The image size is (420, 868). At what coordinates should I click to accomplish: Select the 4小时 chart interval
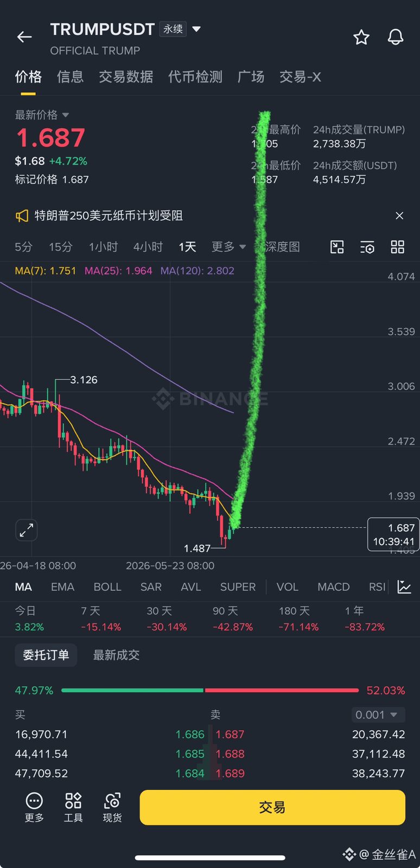[148, 247]
